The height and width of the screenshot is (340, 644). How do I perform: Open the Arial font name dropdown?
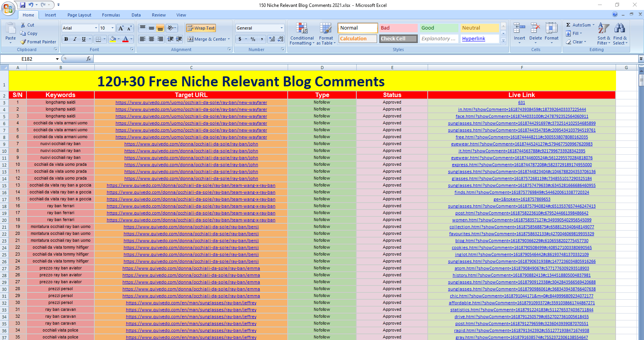(x=96, y=28)
